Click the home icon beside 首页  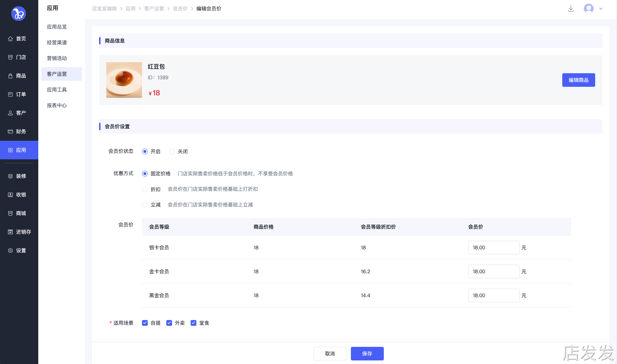tap(10, 39)
